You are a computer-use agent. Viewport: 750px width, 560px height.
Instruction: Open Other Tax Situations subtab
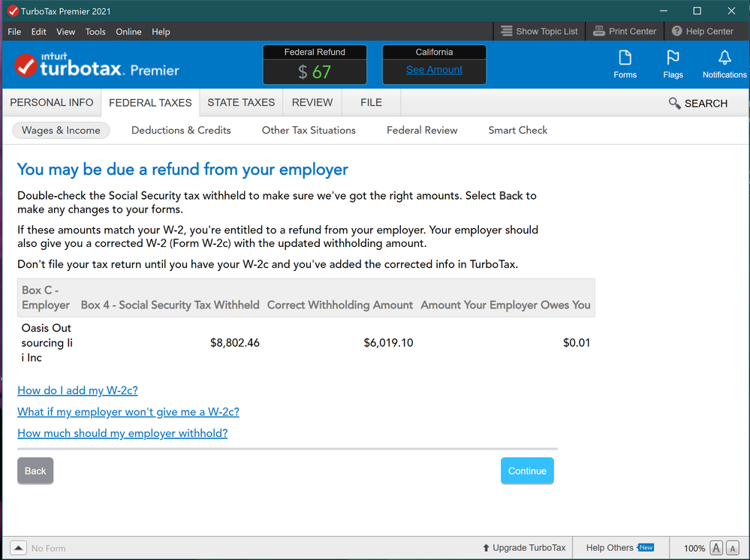309,131
